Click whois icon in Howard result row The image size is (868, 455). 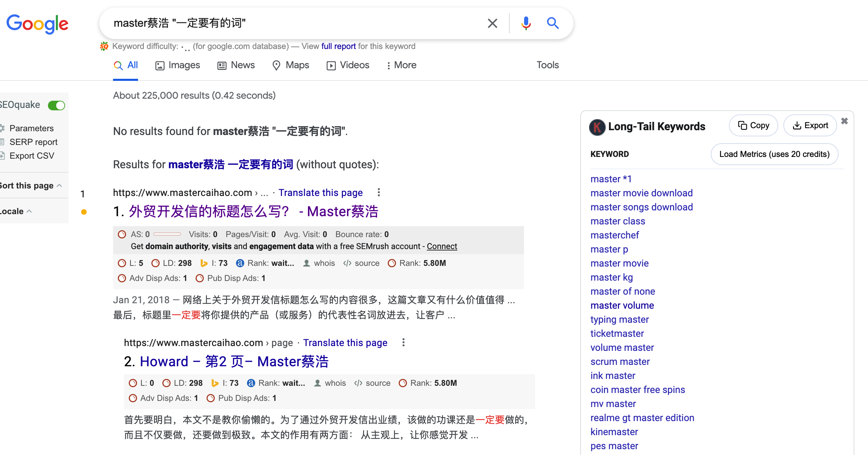click(318, 383)
